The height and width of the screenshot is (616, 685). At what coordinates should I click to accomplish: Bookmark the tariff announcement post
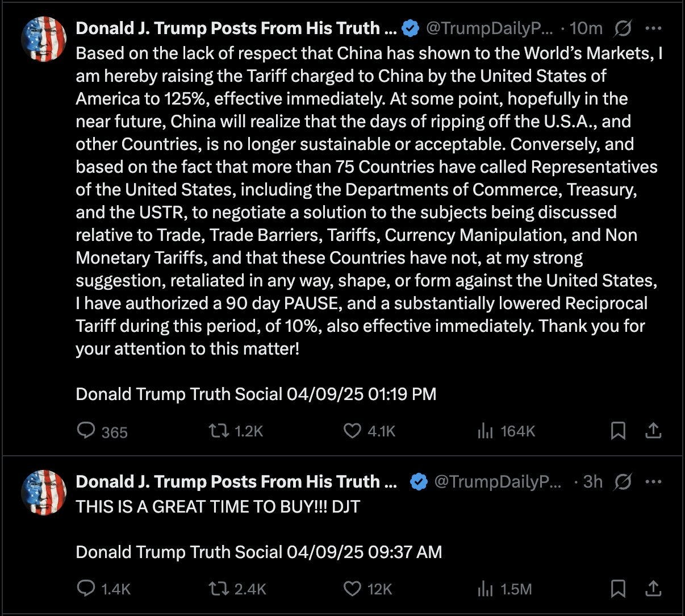coord(618,431)
